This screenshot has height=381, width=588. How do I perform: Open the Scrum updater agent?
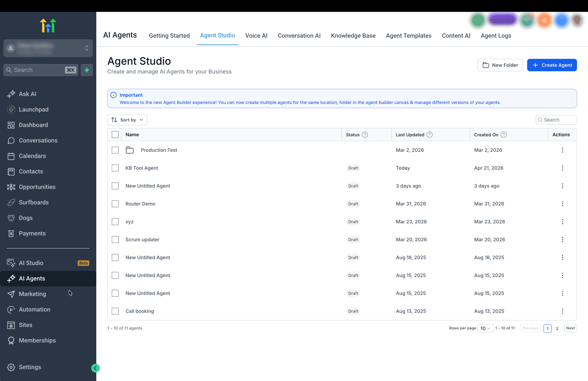click(x=142, y=240)
